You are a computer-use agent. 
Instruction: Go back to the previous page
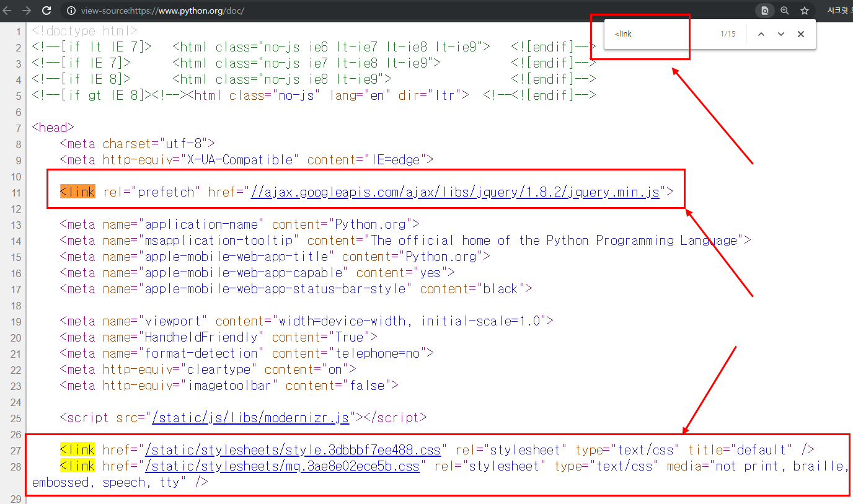(x=7, y=11)
